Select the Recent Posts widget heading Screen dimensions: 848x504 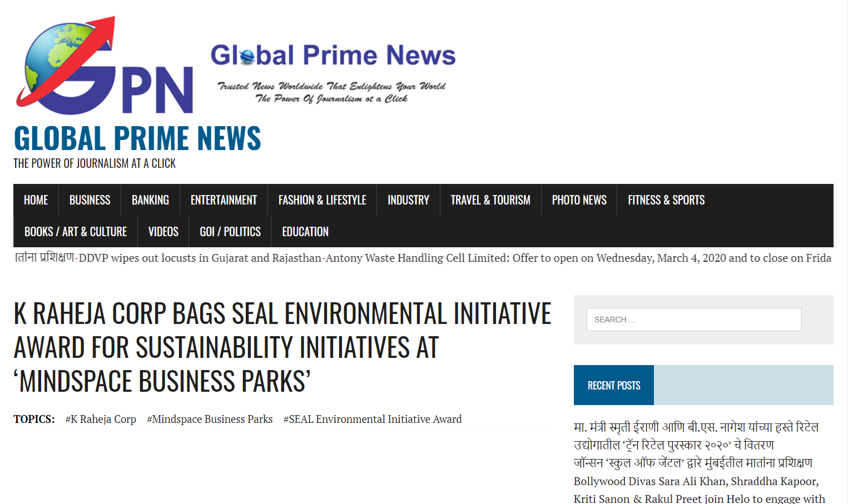614,385
